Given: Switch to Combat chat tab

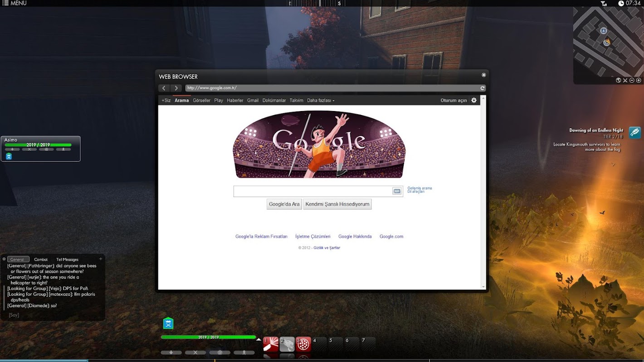Looking at the screenshot, I should (x=41, y=260).
